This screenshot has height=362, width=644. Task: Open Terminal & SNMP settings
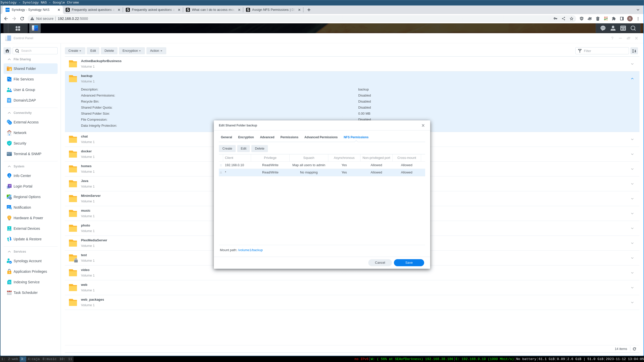click(30, 154)
